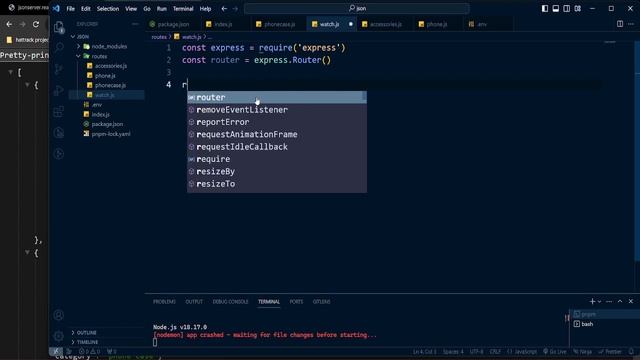Open the Help menu

[x=205, y=9]
